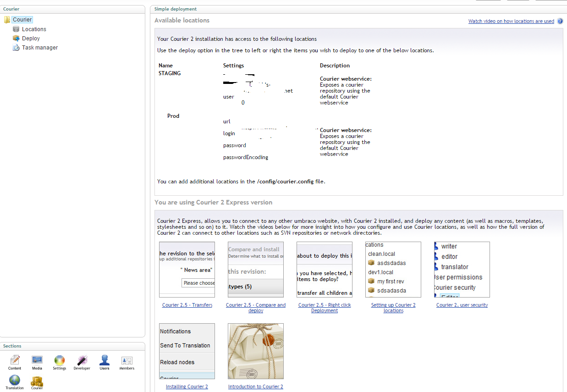567x392 pixels.
Task: Open the Members section icon
Action: point(127,360)
